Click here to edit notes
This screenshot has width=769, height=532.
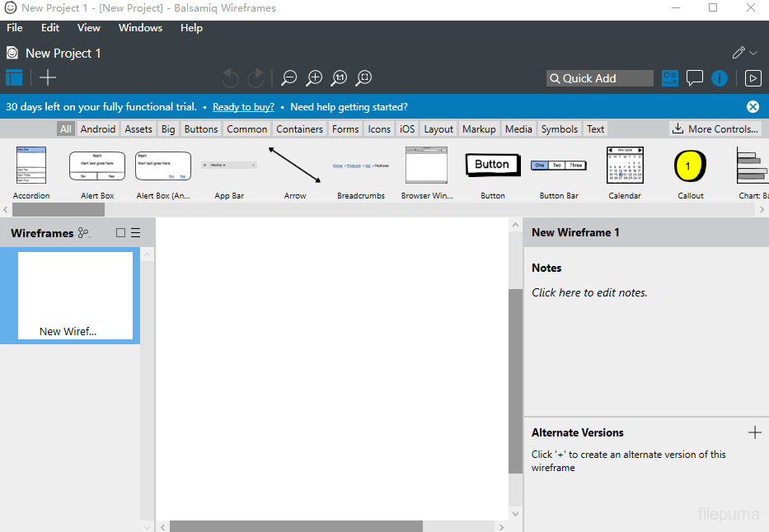pos(589,292)
